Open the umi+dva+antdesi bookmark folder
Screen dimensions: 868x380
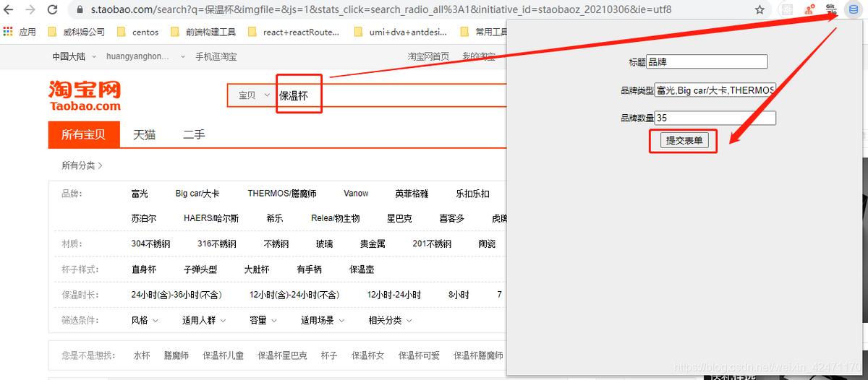point(401,32)
